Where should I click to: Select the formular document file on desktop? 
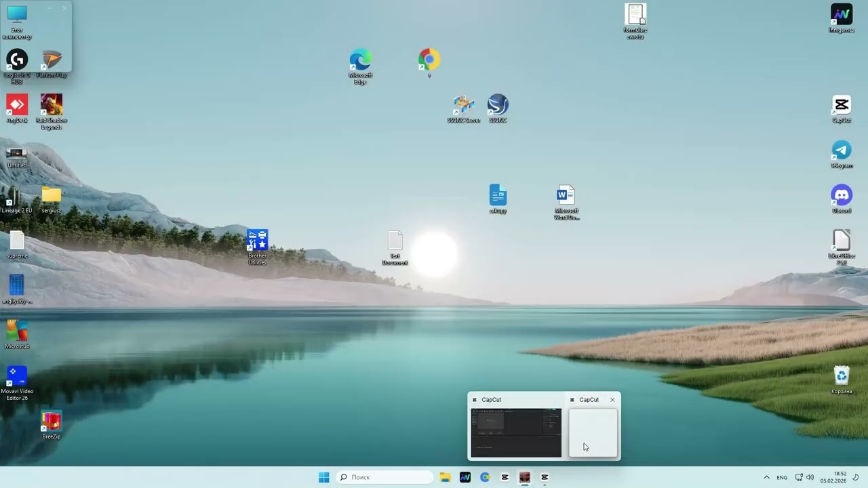635,22
